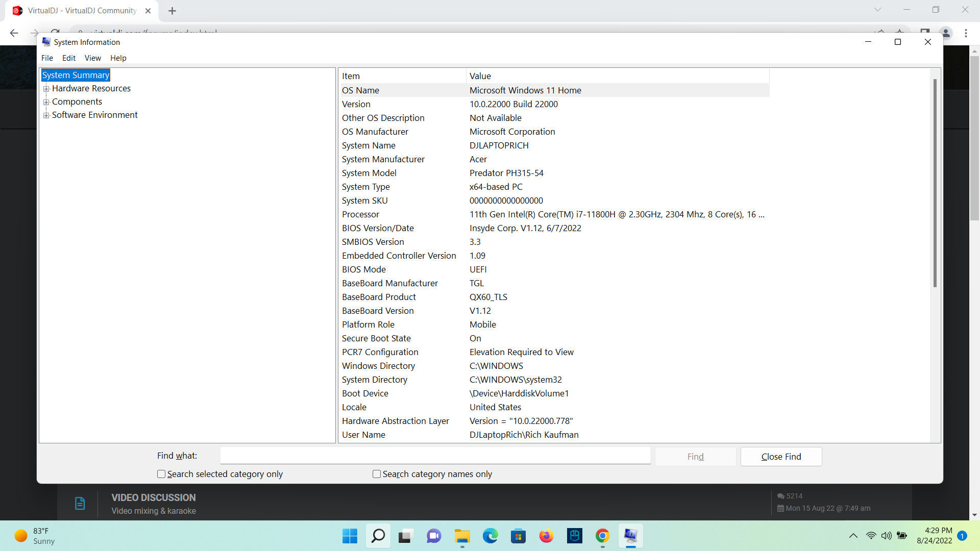This screenshot has width=980, height=551.
Task: Open a new Chrome tab
Action: coord(172,11)
